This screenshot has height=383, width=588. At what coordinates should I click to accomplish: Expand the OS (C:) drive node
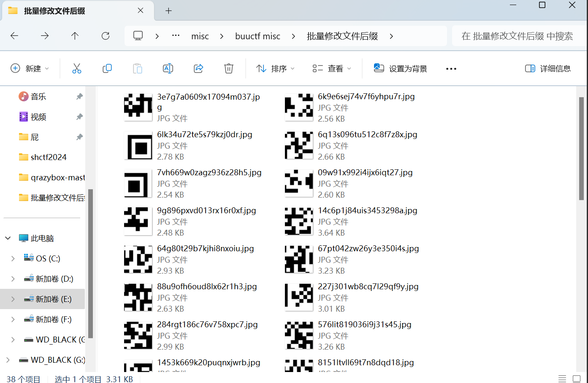[x=13, y=258]
